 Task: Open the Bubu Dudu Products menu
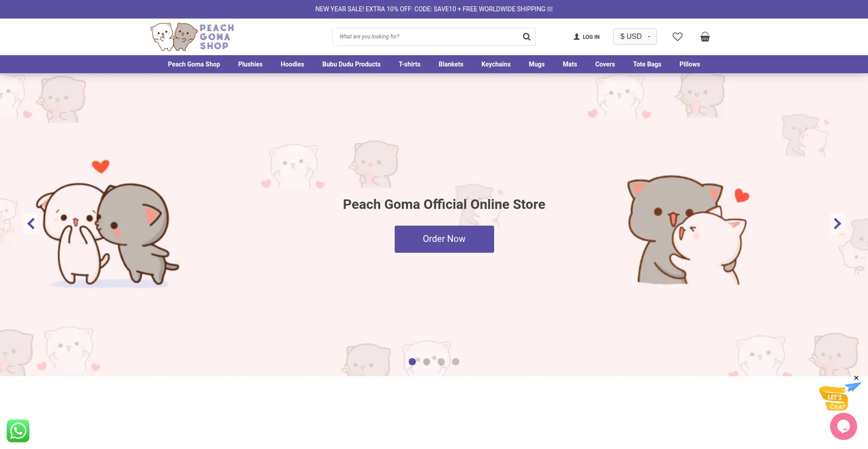[351, 64]
